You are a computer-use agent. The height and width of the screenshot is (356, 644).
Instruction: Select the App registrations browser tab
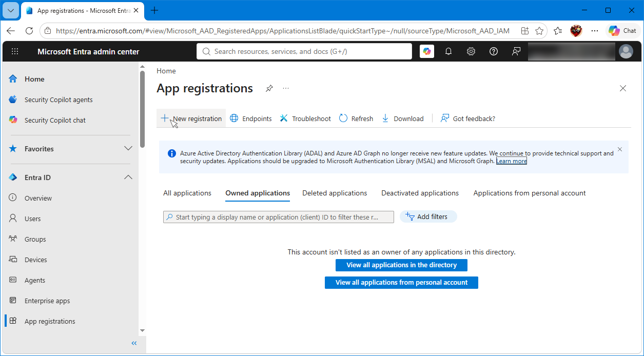[x=82, y=10]
